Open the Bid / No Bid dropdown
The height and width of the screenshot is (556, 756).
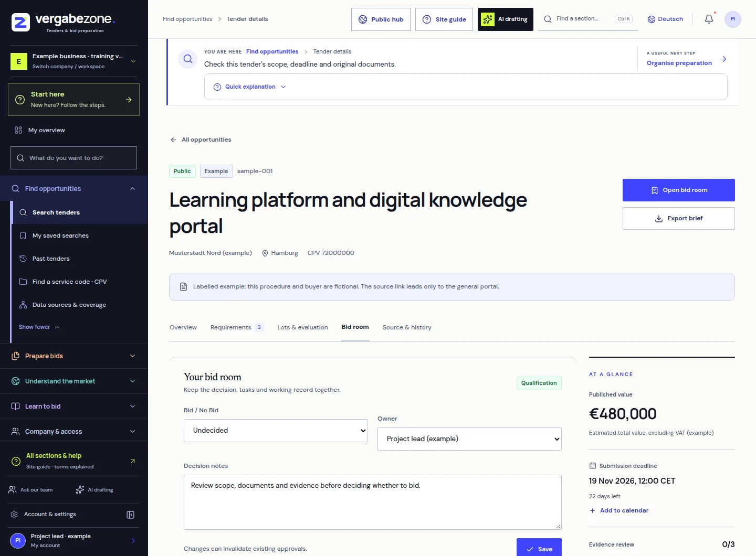[276, 431]
